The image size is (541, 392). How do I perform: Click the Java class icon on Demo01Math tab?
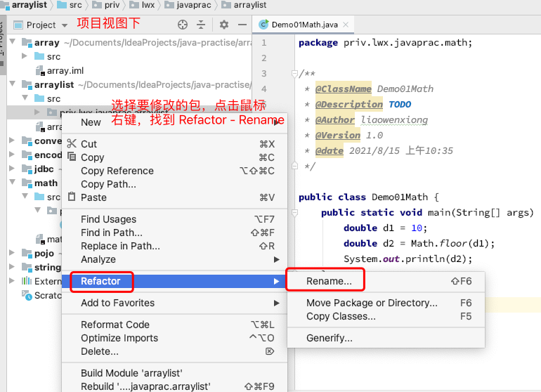coord(263,25)
